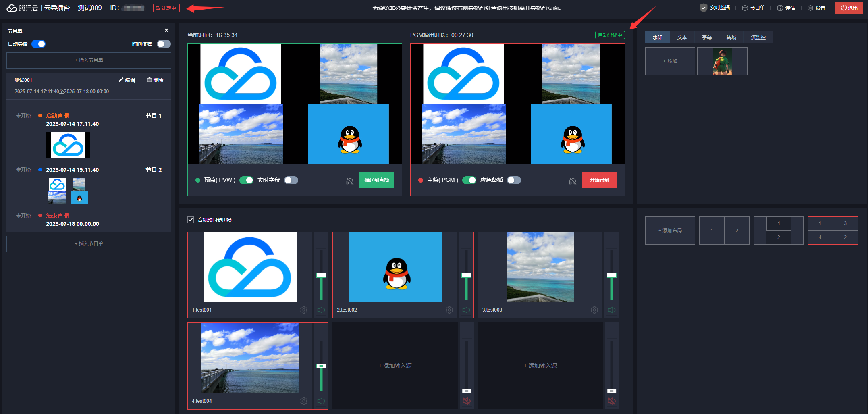The width and height of the screenshot is (868, 414).
Task: Click second 添加输入源 empty slot
Action: (x=540, y=366)
